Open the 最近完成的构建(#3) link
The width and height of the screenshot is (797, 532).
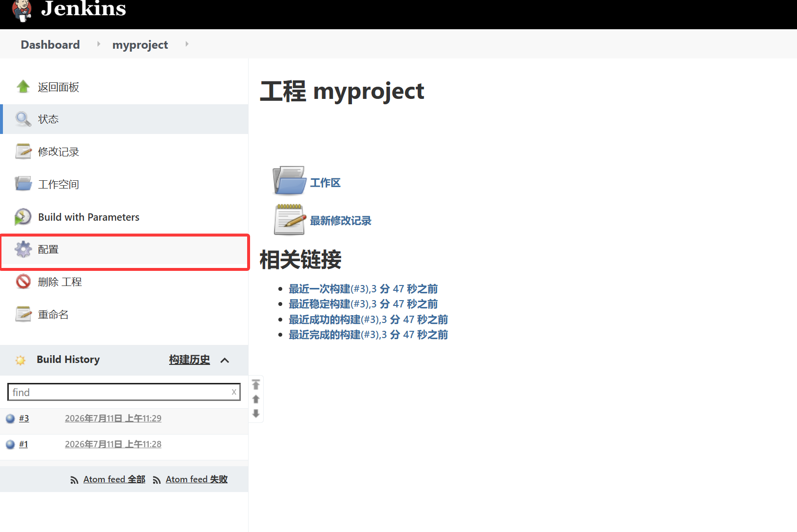pos(368,335)
